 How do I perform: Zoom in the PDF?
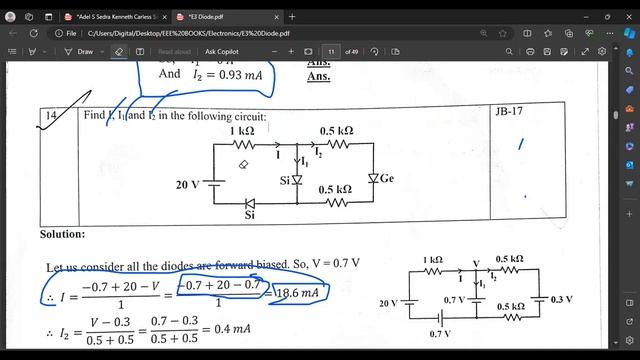pyautogui.click(x=291, y=51)
